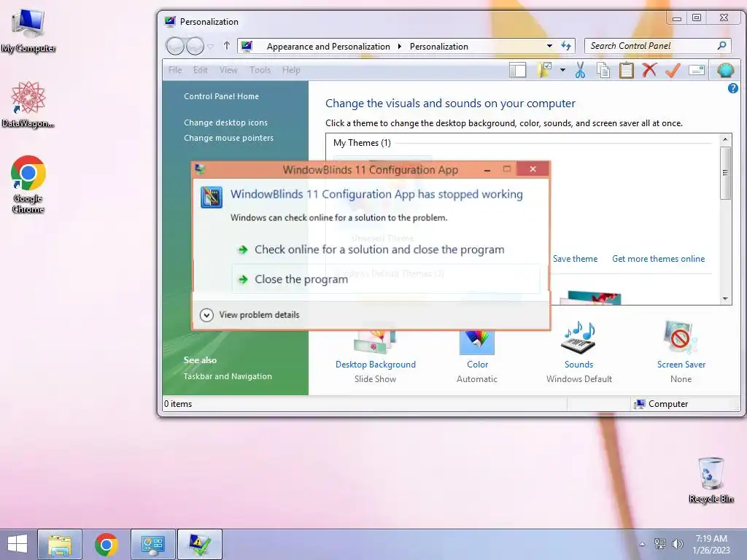Open Google Chrome desktop shortcut

pyautogui.click(x=28, y=184)
